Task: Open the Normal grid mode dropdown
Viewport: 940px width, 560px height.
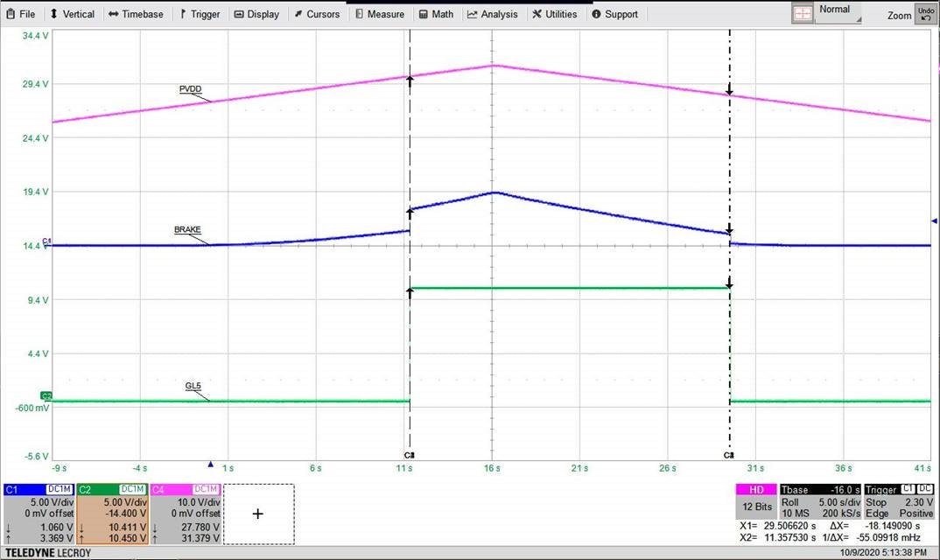Action: click(x=836, y=12)
